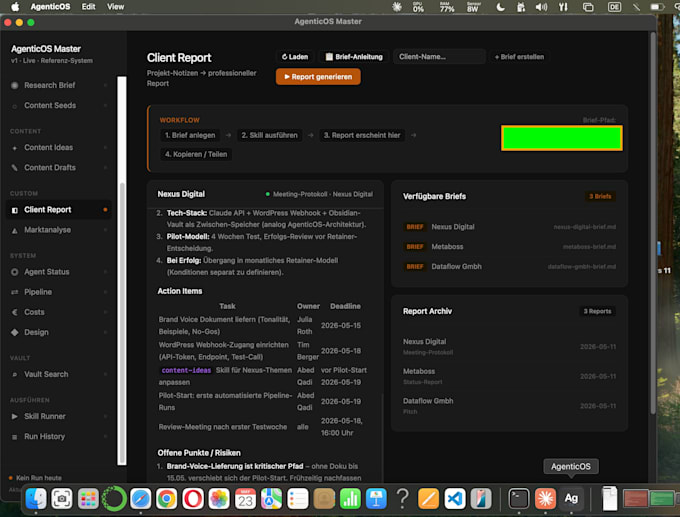This screenshot has width=680, height=517.
Task: Open Numbers from the Dock
Action: 350,498
